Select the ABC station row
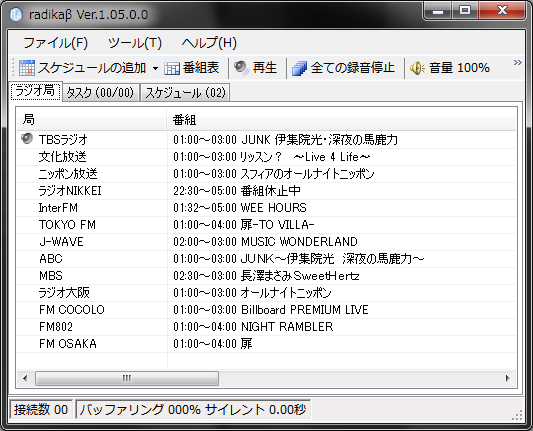The height and width of the screenshot is (431, 533). (x=266, y=259)
